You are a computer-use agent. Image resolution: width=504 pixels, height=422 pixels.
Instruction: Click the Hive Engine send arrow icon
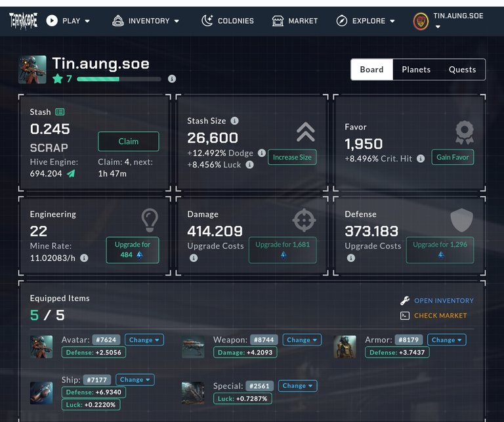(x=71, y=173)
